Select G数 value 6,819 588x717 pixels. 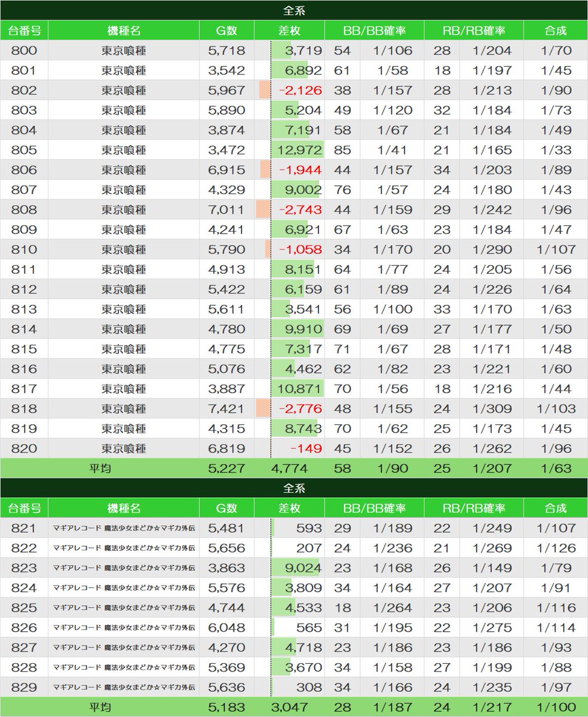(226, 449)
